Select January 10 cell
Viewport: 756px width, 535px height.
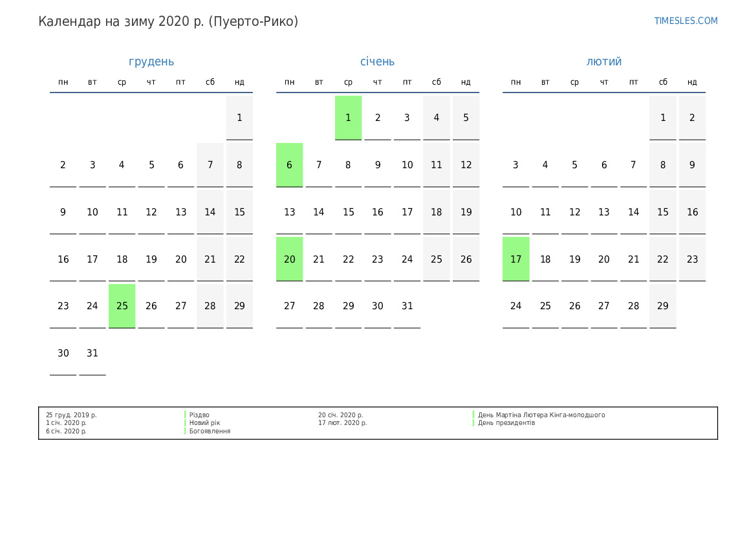[407, 165]
